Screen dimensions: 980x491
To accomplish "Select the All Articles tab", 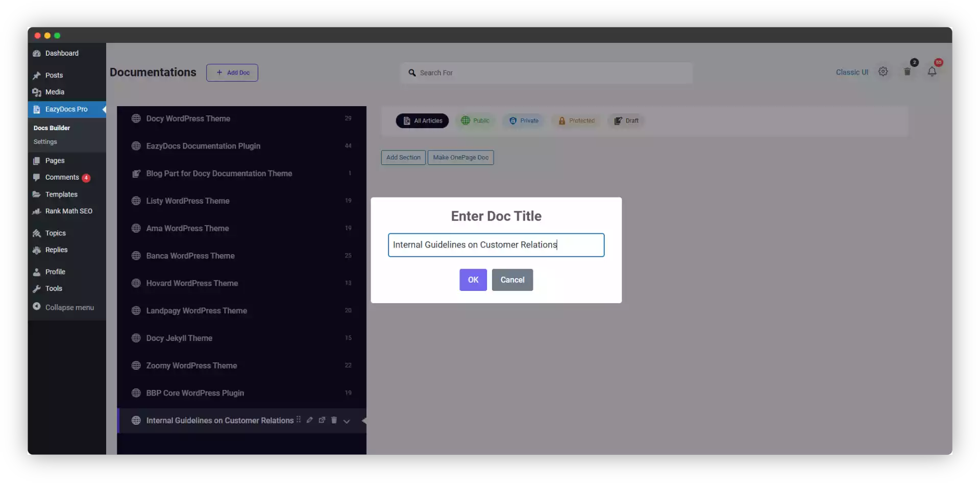I will click(422, 120).
